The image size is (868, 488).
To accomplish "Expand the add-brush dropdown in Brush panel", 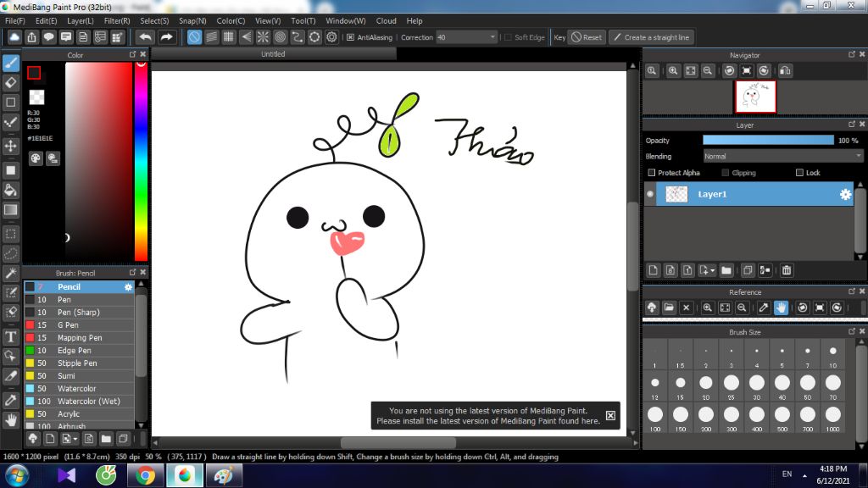I will pos(75,440).
